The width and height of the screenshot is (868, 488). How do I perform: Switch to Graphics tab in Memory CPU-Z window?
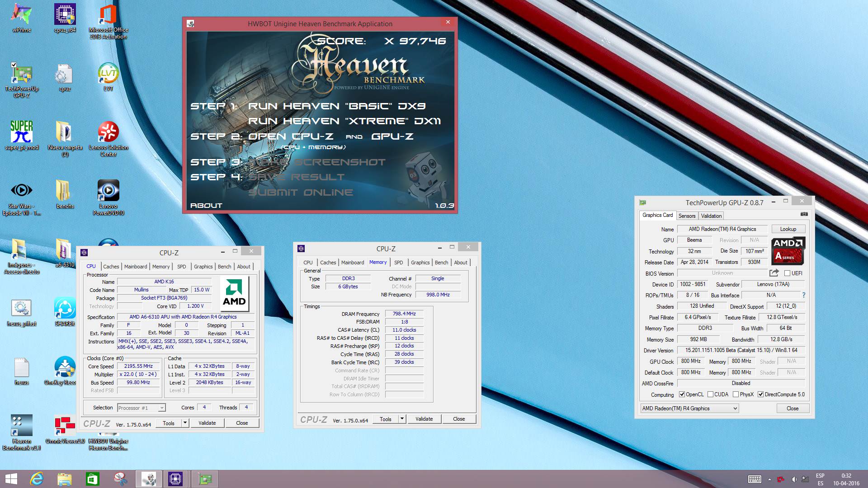[x=420, y=263]
